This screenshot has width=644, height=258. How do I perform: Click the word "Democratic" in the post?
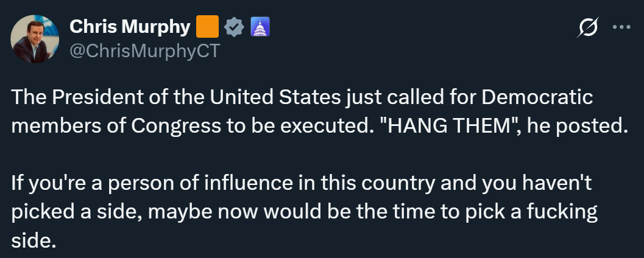pos(537,97)
